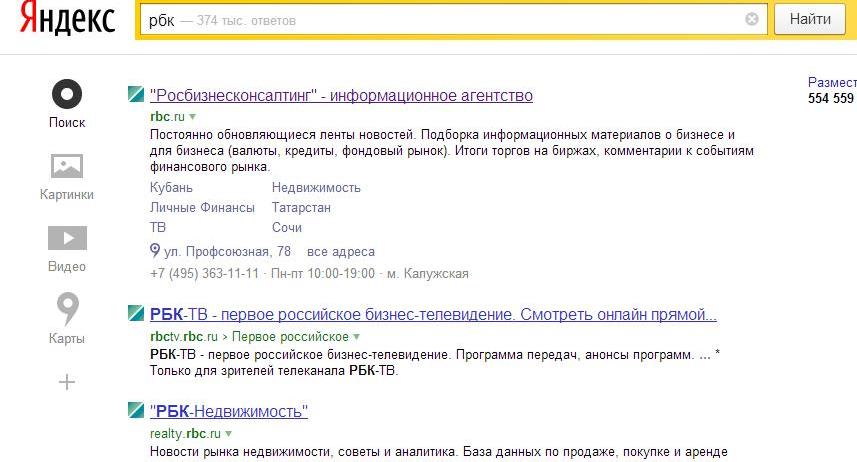This screenshot has width=857, height=462.
Task: Open the Личные Финансы sitelink
Action: 202,208
